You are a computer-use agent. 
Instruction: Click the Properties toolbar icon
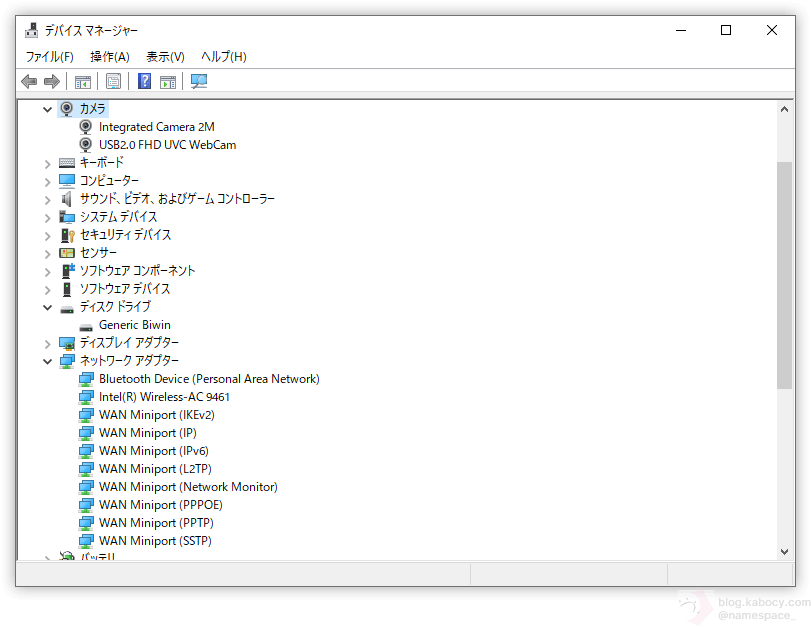pyautogui.click(x=113, y=81)
